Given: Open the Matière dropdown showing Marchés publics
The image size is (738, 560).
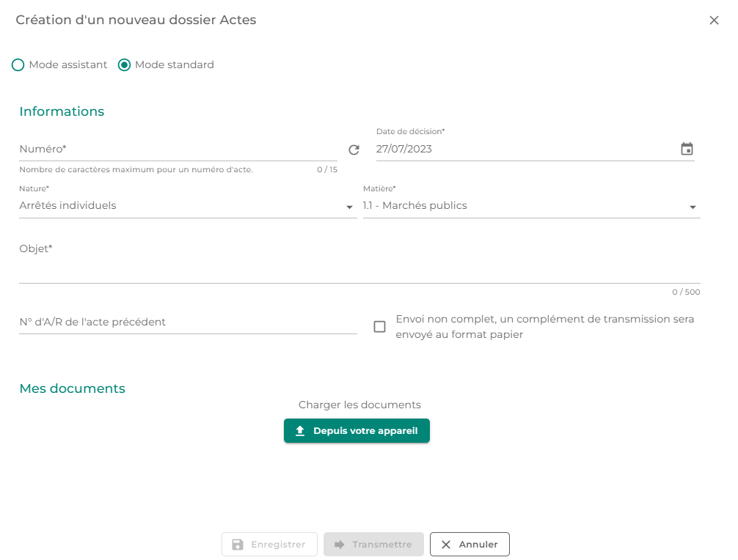Looking at the screenshot, I should coord(531,206).
